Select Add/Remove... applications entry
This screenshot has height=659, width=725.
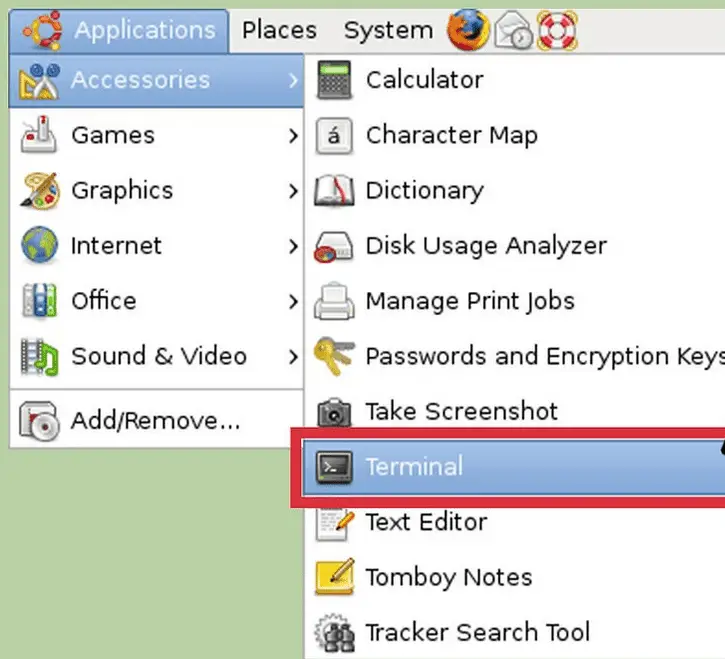point(155,421)
